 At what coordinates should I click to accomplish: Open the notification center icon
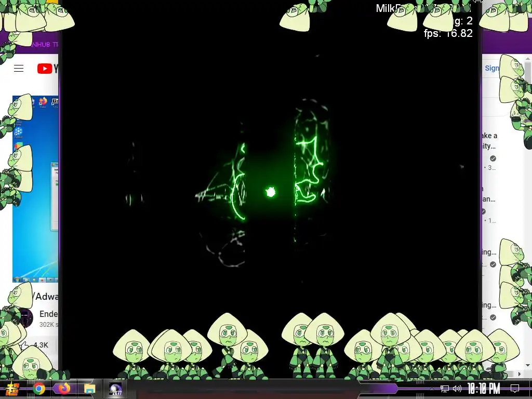[x=515, y=389]
